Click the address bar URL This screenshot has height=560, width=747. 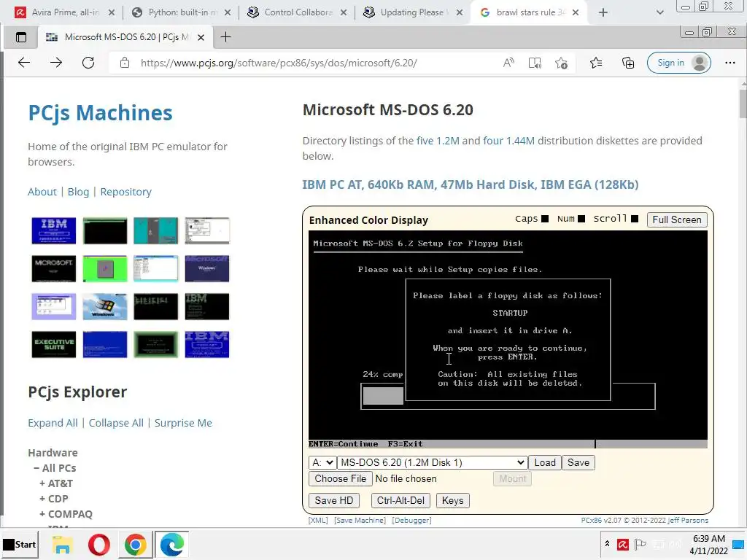pyautogui.click(x=279, y=63)
